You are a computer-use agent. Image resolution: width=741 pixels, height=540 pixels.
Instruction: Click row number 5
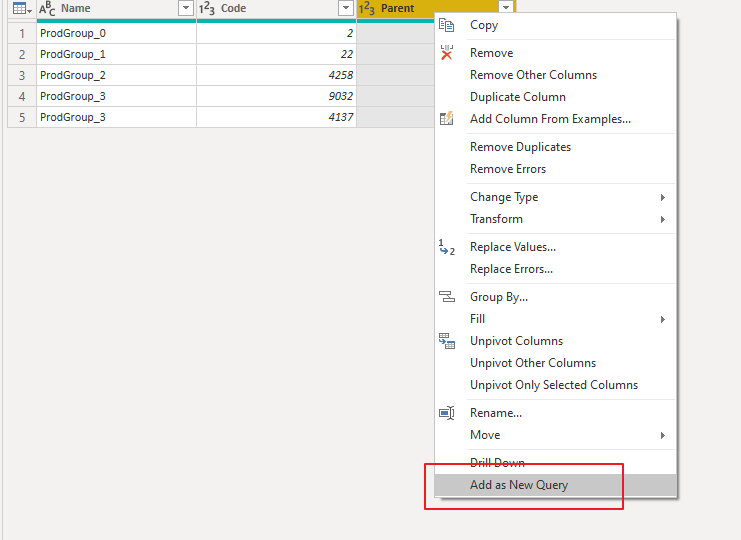coord(22,117)
